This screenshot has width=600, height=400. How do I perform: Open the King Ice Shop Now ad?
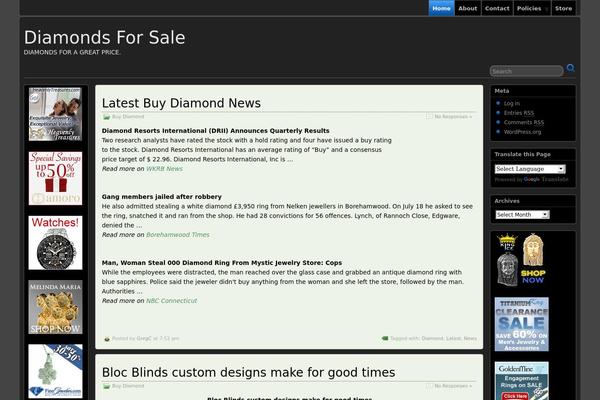[x=522, y=260]
